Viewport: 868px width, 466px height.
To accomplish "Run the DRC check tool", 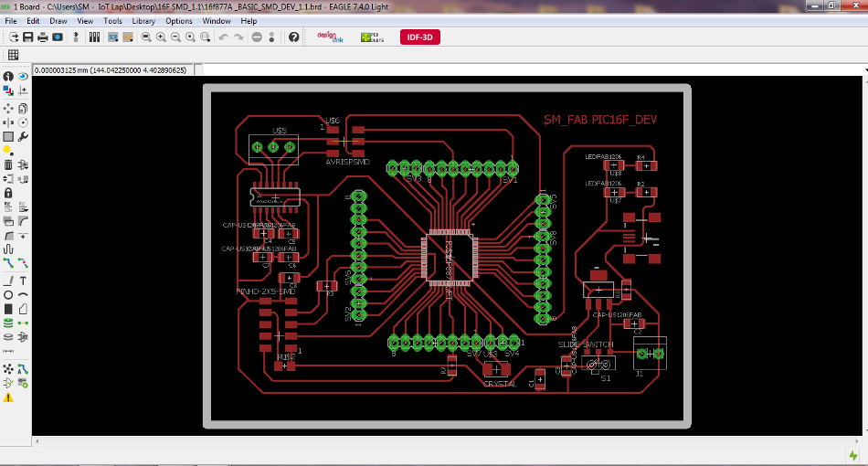I will (23, 383).
